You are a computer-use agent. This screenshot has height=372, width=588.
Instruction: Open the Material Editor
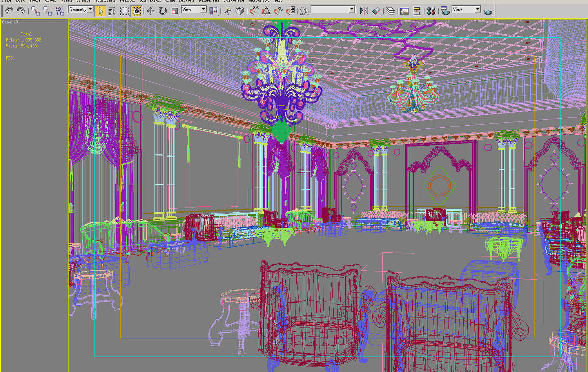coord(430,11)
